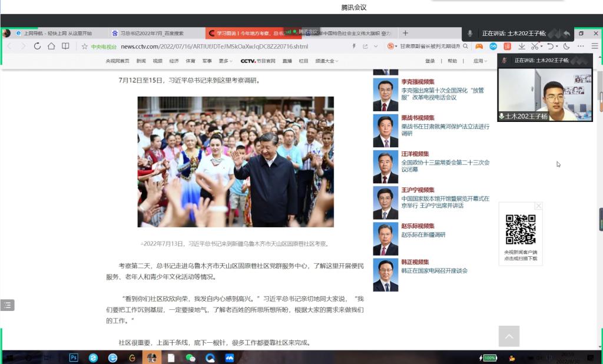Click the 登录 login link
This screenshot has height=364, width=603.
click(x=430, y=61)
